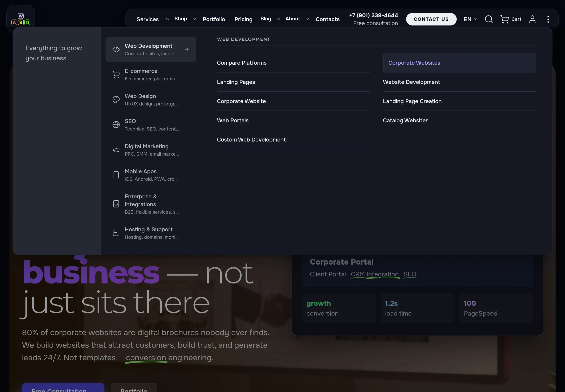
Task: Open the Shop menu item
Action: (180, 19)
